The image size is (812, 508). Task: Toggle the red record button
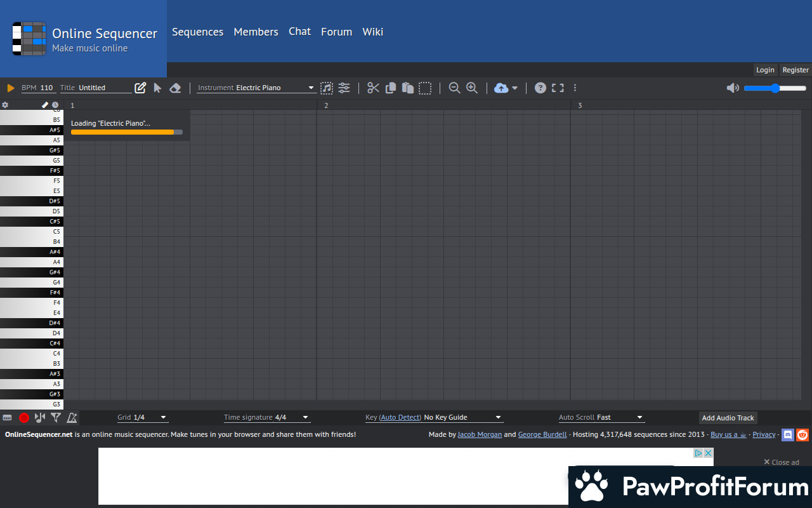coord(24,417)
